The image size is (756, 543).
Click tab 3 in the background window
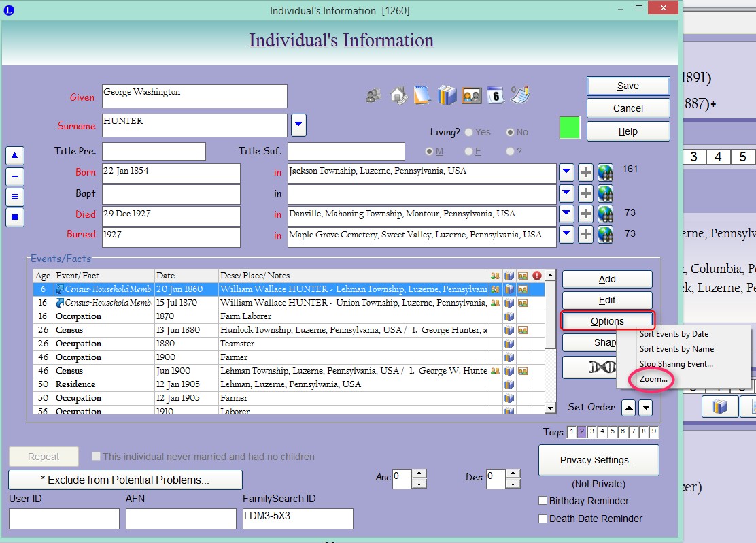pos(694,157)
